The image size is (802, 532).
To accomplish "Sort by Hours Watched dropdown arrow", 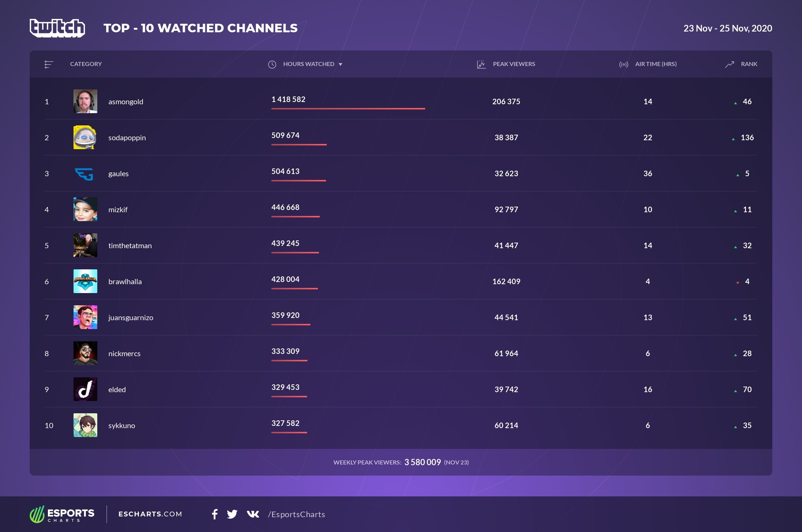I will (x=340, y=65).
